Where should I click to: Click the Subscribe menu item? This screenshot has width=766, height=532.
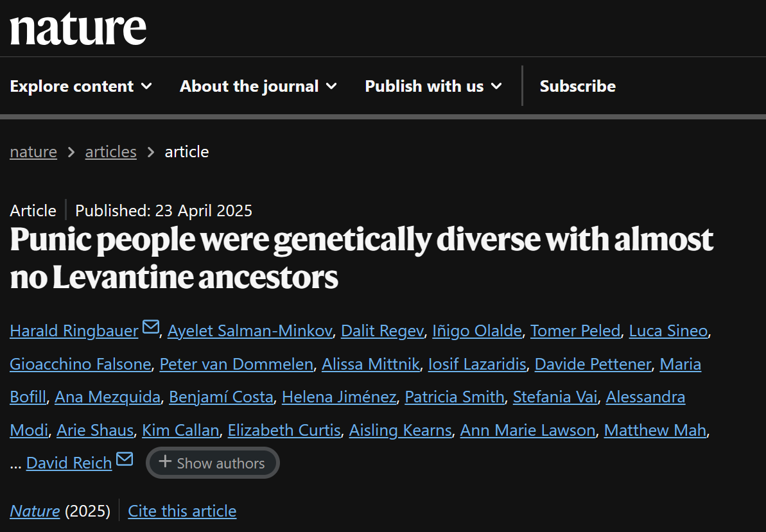pyautogui.click(x=577, y=87)
